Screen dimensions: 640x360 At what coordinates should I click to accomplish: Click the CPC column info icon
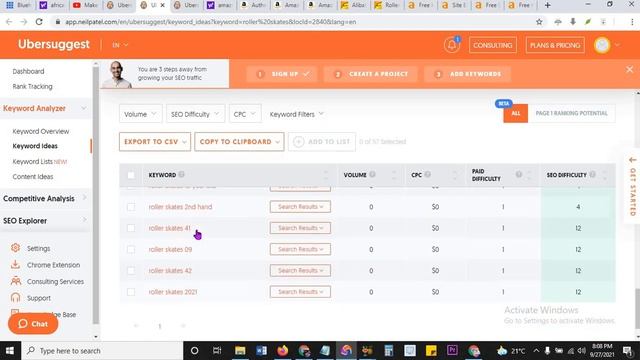click(x=427, y=174)
